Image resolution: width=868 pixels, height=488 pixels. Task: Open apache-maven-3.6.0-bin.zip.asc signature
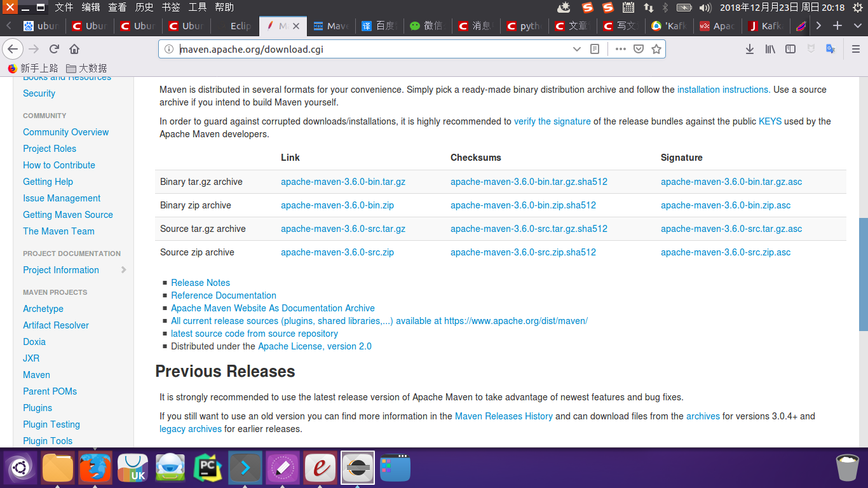[726, 205]
